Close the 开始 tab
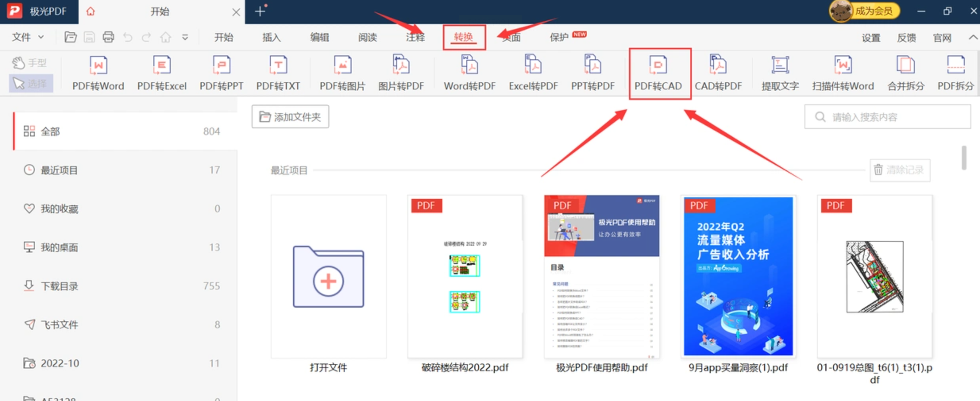This screenshot has height=401, width=980. (236, 12)
